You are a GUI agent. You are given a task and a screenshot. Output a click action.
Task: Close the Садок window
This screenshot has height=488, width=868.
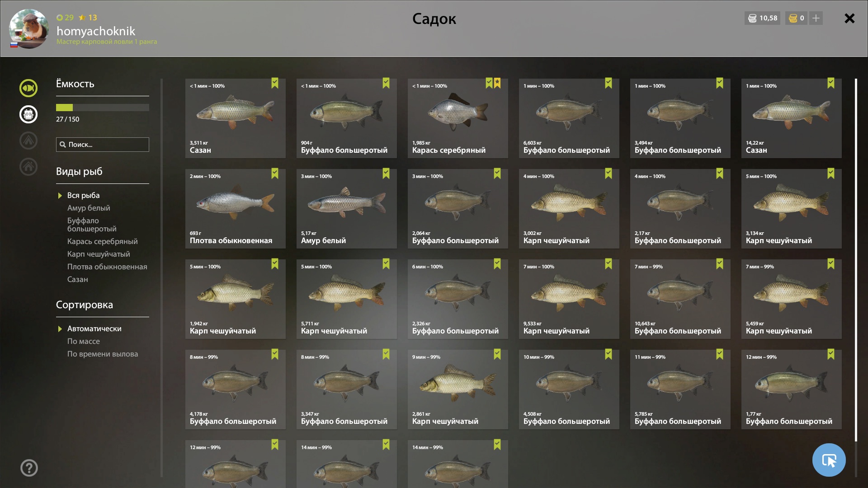click(849, 18)
